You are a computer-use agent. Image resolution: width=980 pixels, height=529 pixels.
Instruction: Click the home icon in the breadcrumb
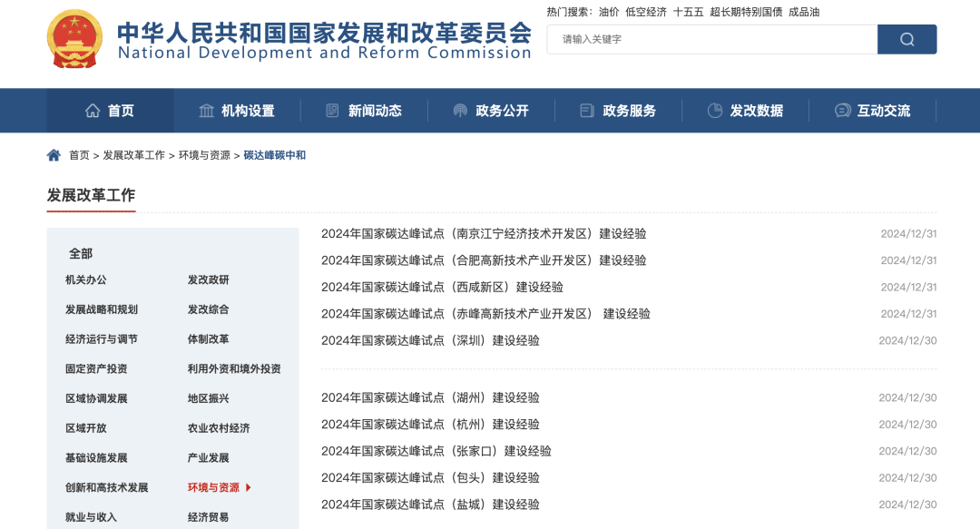tap(54, 154)
